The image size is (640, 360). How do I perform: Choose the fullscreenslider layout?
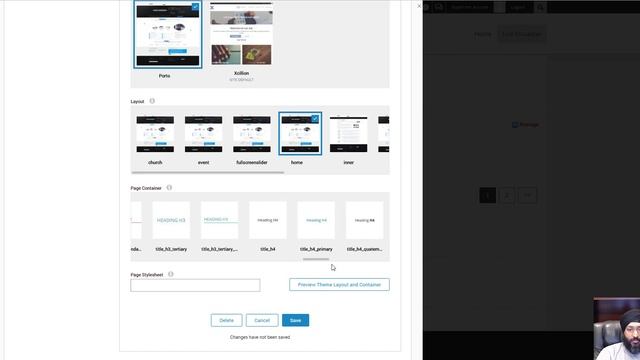252,134
